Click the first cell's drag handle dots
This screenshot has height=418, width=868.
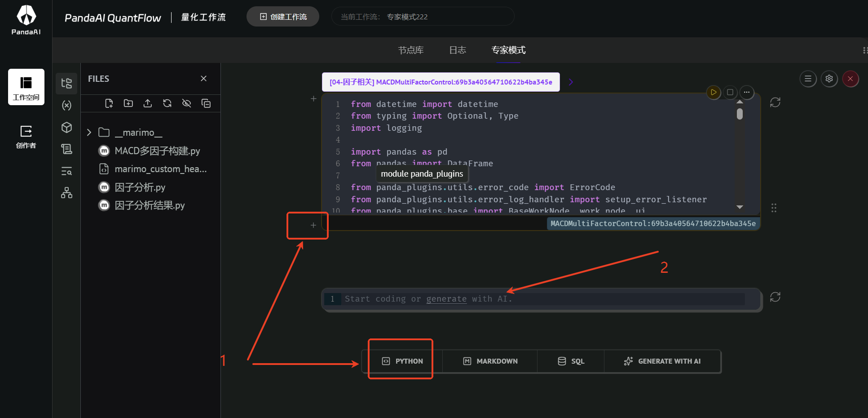(774, 208)
